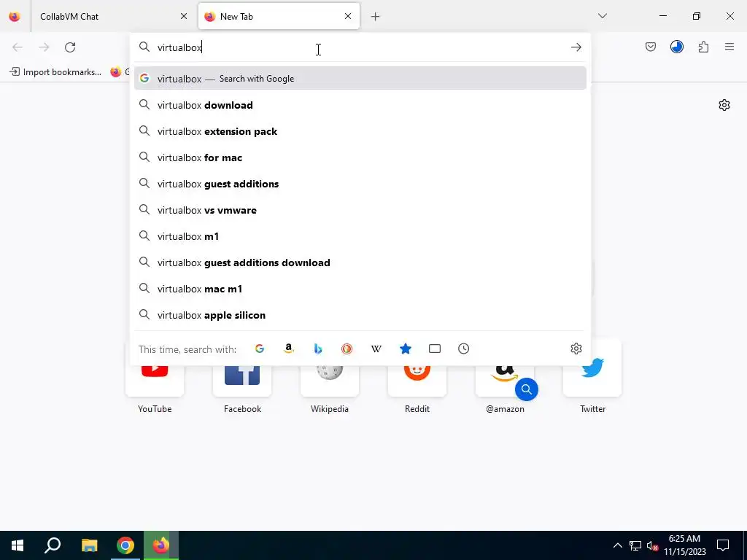The height and width of the screenshot is (560, 747).
Task: Click the Firefox View icon
Action: tap(15, 16)
